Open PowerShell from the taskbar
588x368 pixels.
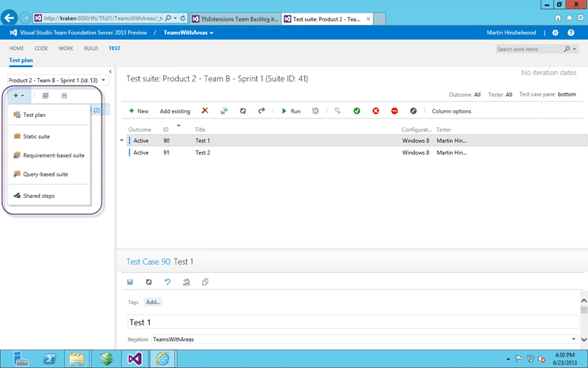click(x=49, y=358)
